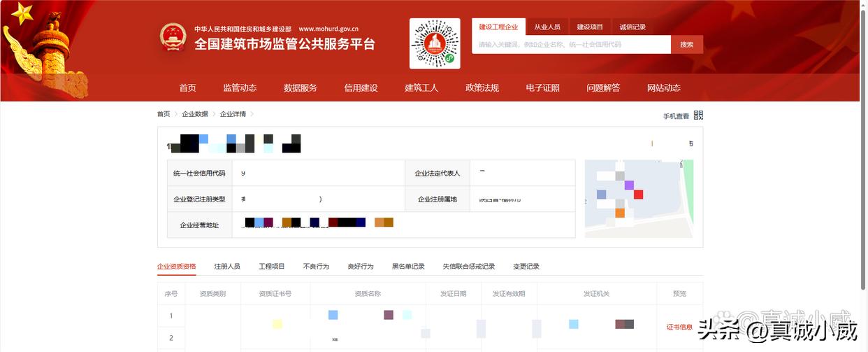This screenshot has width=868, height=352.
Task: Switch to 变更记录 tab
Action: [526, 267]
